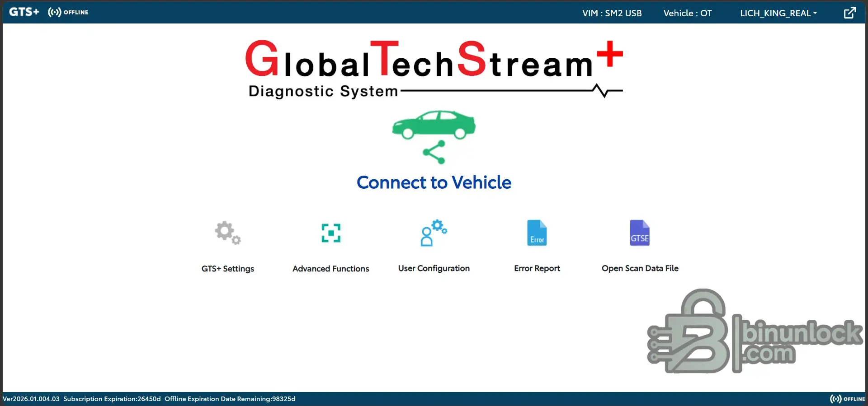Click the OFFLINE status indicator in header
868x406 pixels.
point(68,12)
